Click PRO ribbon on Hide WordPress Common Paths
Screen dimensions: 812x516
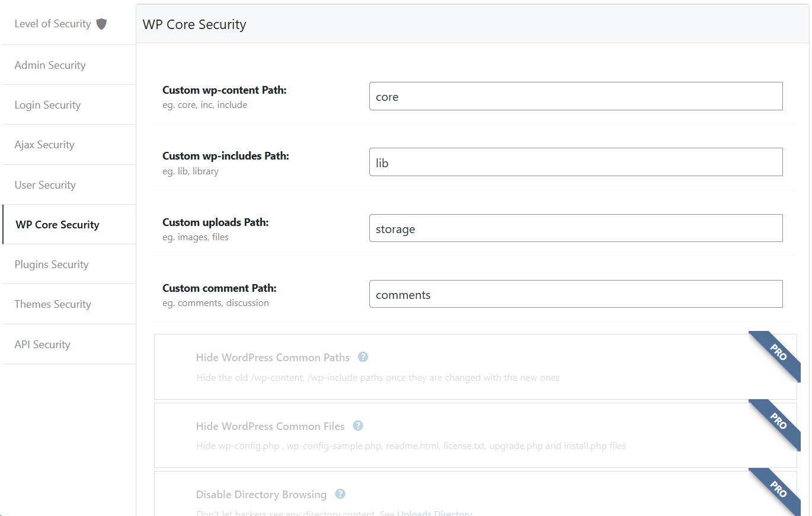click(777, 353)
